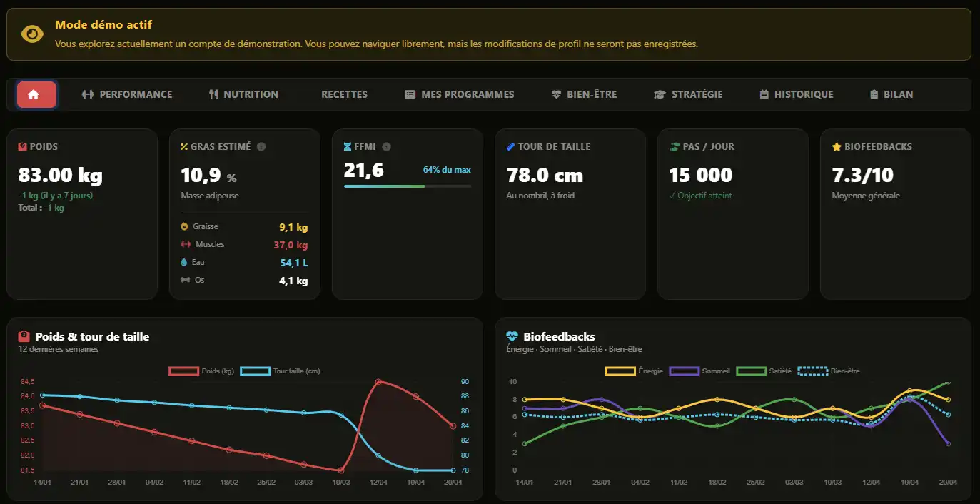Click the 4,1 kg Os value
Viewport: 980px width, 504px height.
pos(293,281)
